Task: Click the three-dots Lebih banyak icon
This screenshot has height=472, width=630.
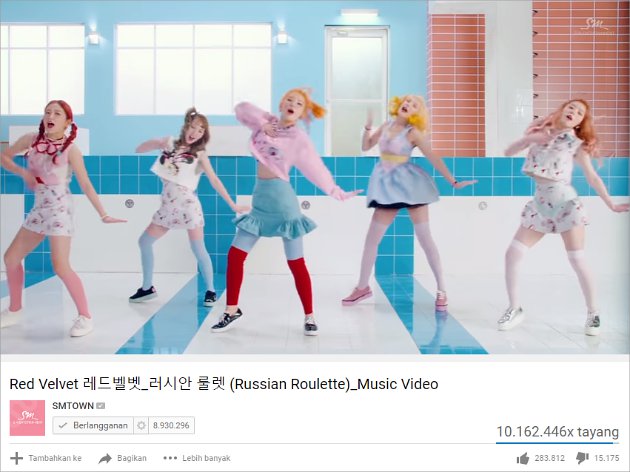Action: (x=170, y=458)
